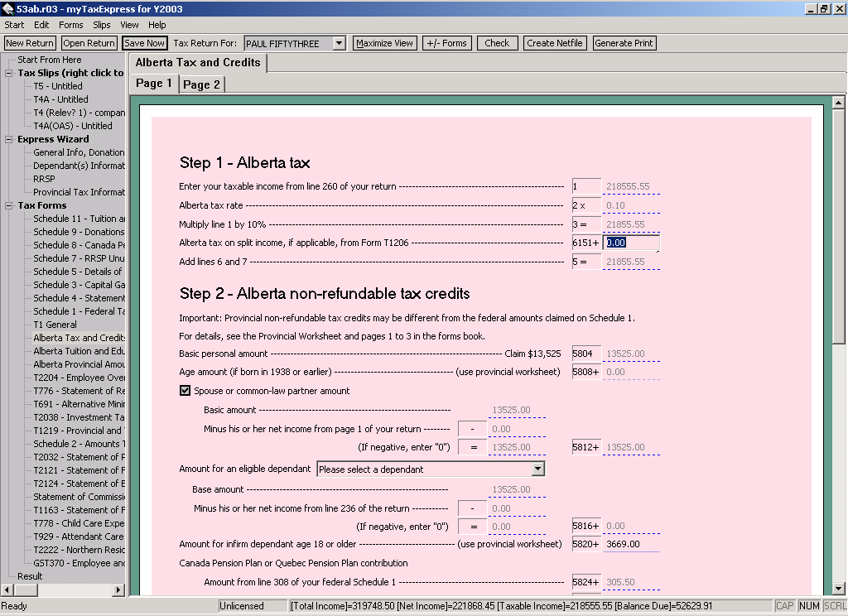
Task: Uncheck Spouse or common-law partner amount
Action: tap(185, 391)
